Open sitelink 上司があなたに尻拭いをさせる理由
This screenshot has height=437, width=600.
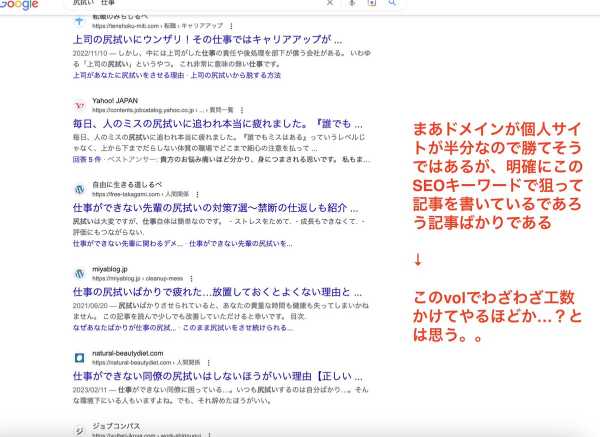129,75
